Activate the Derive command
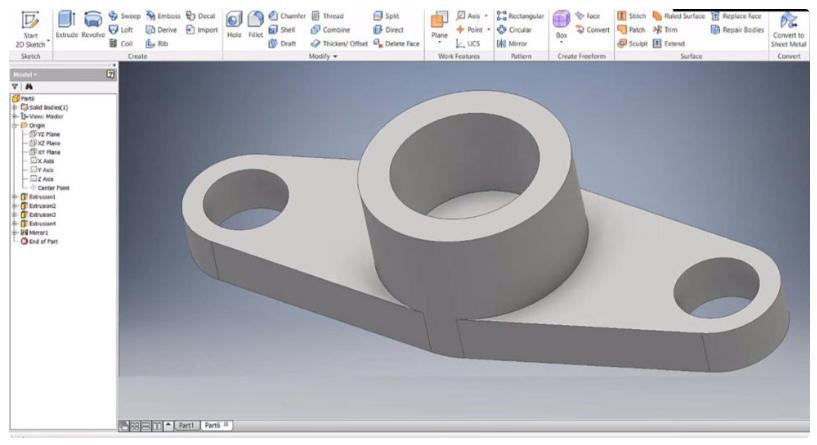 tap(162, 30)
